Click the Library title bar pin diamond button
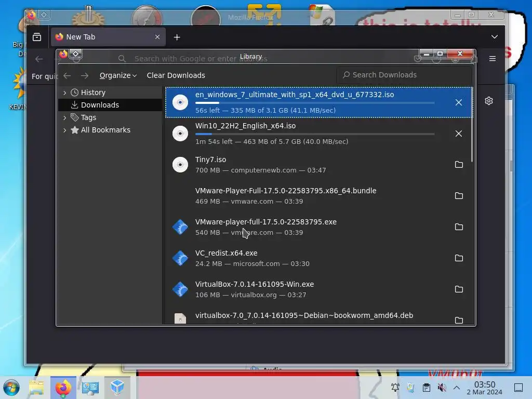Image resolution: width=532 pixels, height=399 pixels. [x=76, y=54]
